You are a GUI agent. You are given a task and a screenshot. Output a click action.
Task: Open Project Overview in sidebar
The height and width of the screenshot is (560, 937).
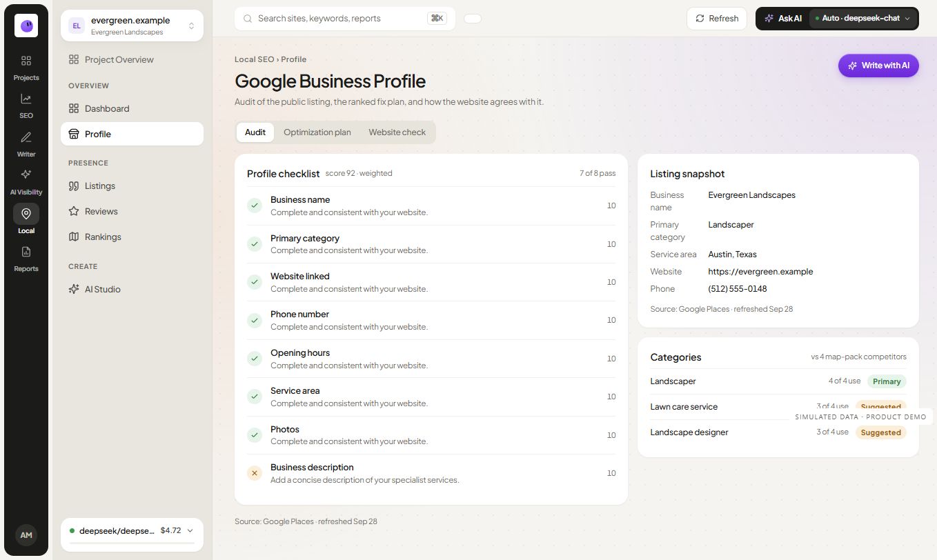(132, 60)
